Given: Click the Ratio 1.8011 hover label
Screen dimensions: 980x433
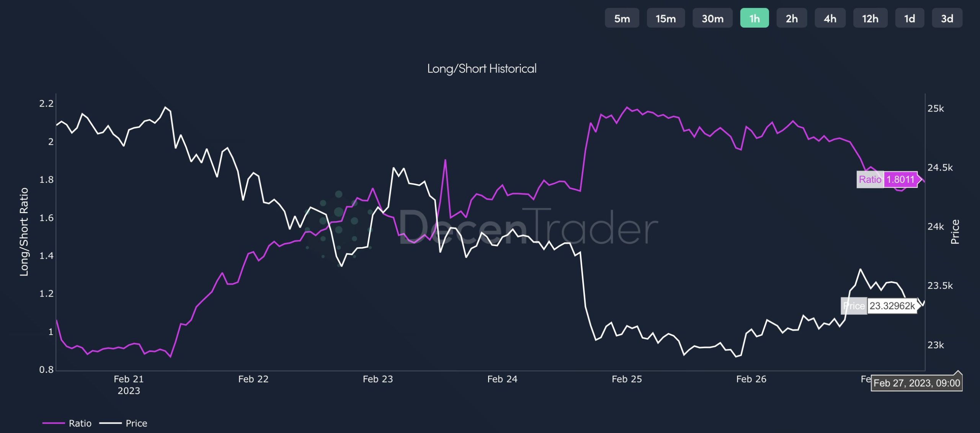Looking at the screenshot, I should [888, 179].
